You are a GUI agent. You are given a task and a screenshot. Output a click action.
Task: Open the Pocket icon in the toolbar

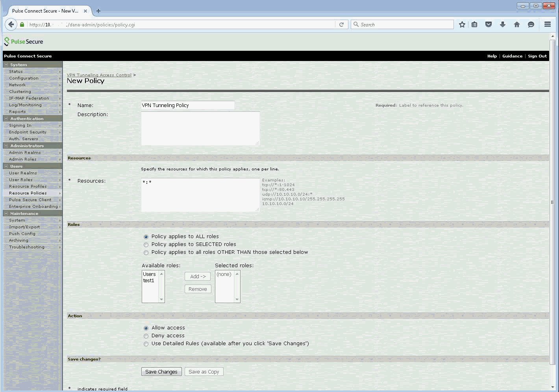tap(489, 24)
